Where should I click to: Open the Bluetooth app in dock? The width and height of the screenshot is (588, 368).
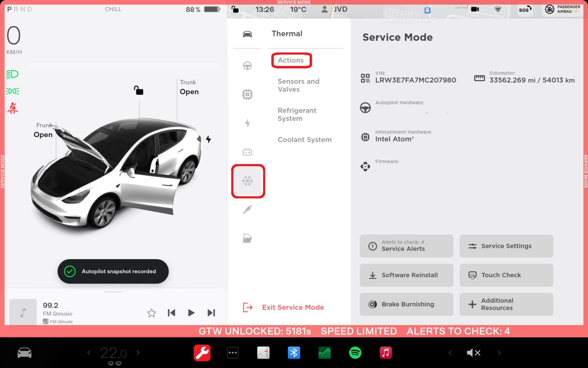294,352
